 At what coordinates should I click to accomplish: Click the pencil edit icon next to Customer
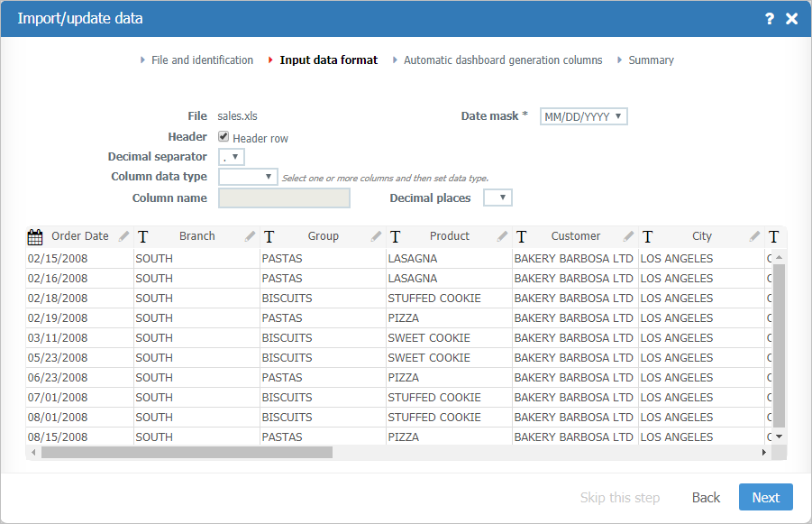pyautogui.click(x=628, y=236)
